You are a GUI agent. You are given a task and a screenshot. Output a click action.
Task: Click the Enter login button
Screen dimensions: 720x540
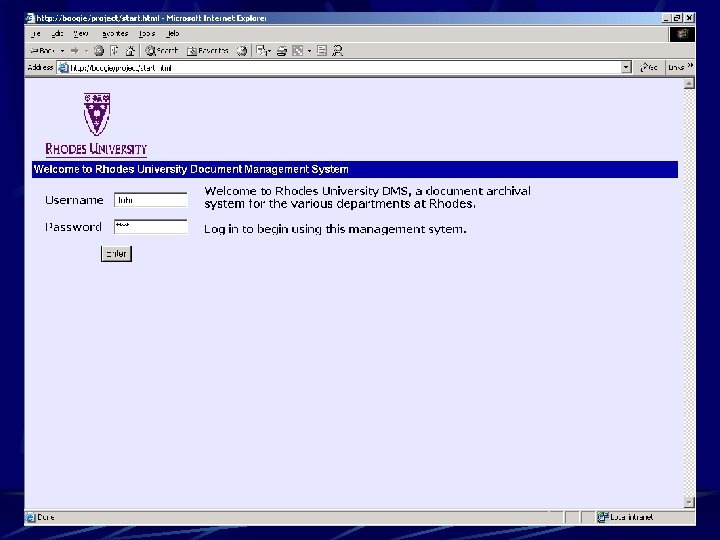click(116, 254)
